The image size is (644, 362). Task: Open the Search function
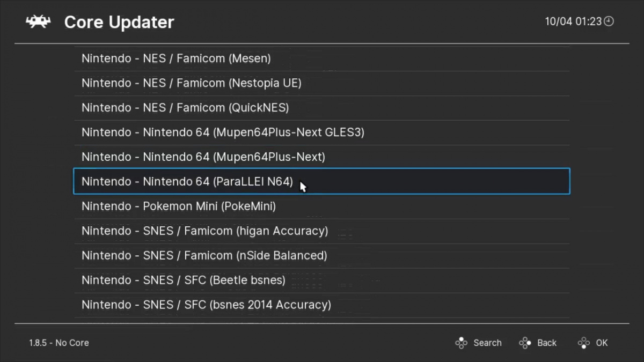[487, 343]
